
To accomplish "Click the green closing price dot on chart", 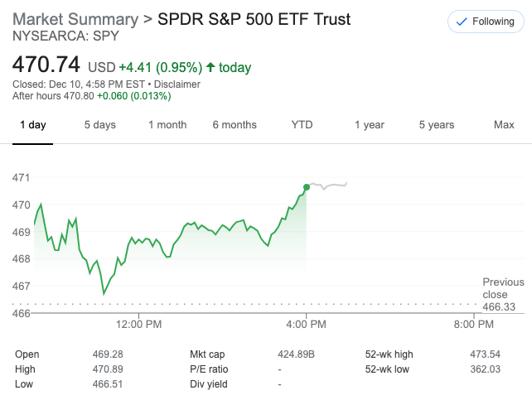I will pos(307,187).
